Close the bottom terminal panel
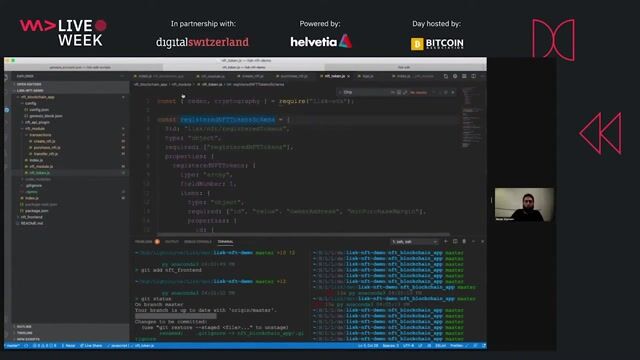640x360 pixels. (482, 242)
